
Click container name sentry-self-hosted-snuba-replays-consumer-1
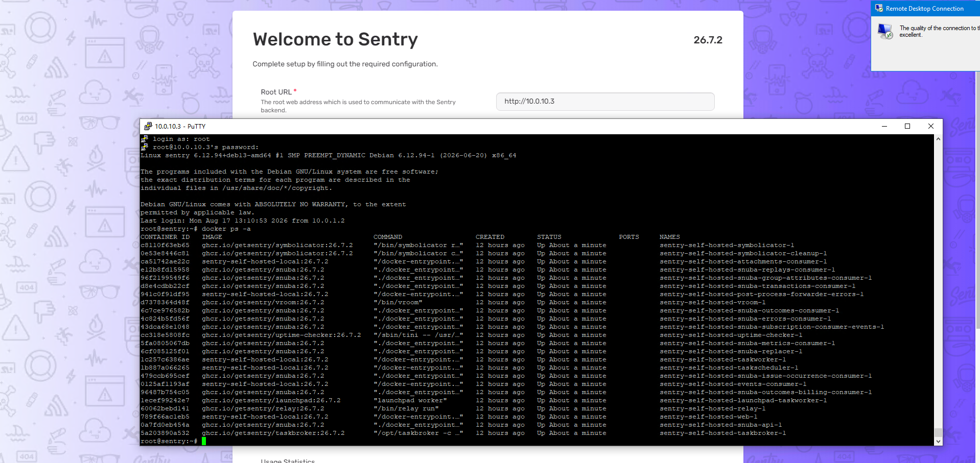coord(748,270)
